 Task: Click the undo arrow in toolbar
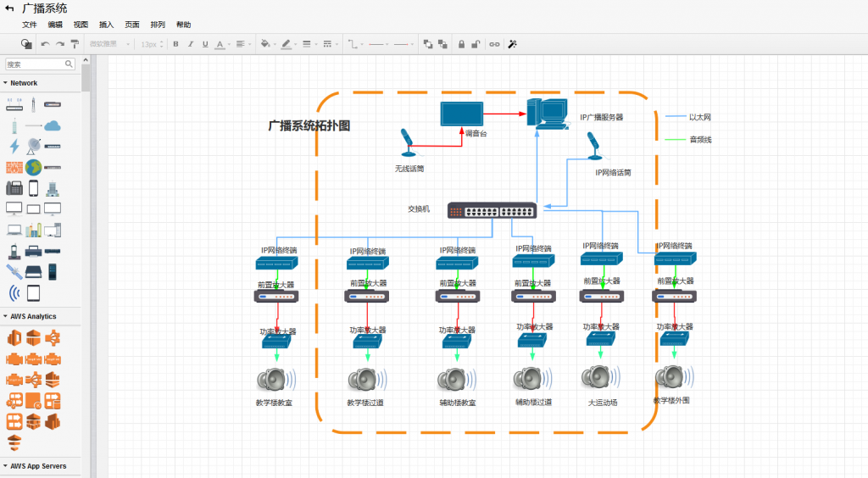(46, 44)
